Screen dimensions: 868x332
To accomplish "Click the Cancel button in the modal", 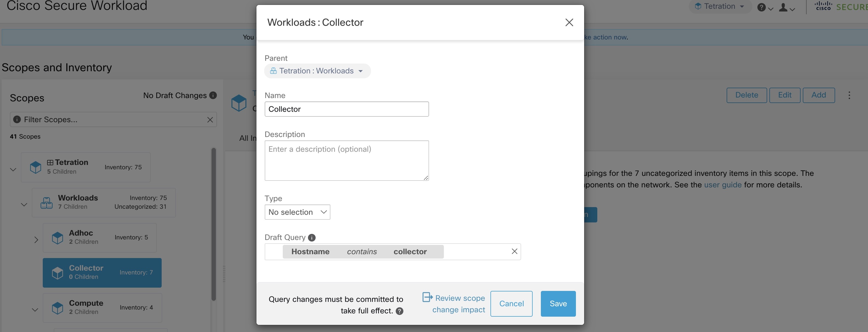I will 511,304.
